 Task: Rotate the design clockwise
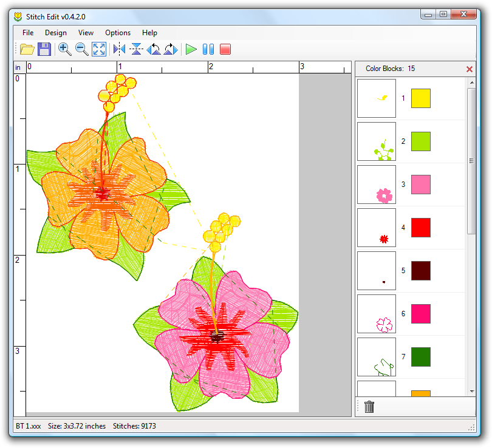click(x=171, y=49)
